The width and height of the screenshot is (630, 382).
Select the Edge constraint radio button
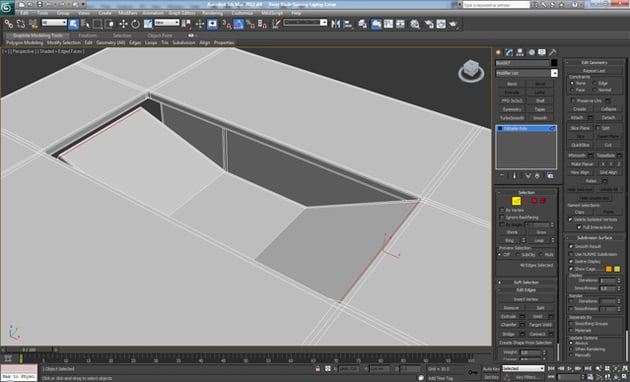pyautogui.click(x=594, y=83)
